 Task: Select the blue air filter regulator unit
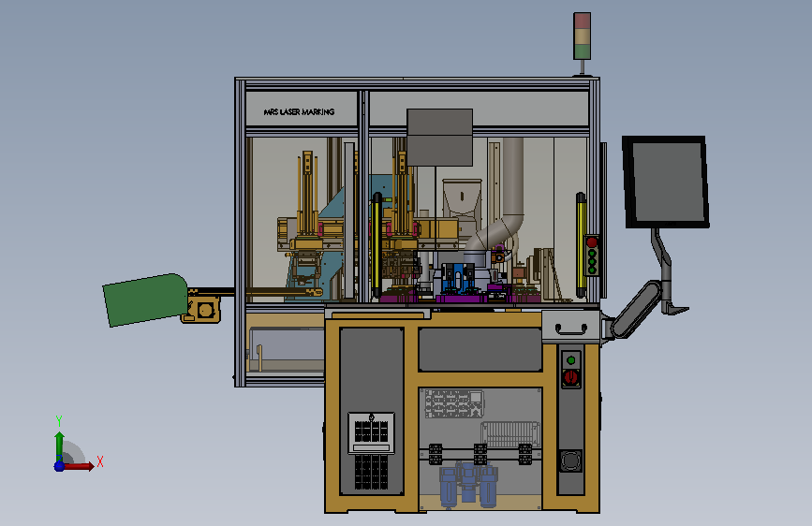[x=468, y=485]
